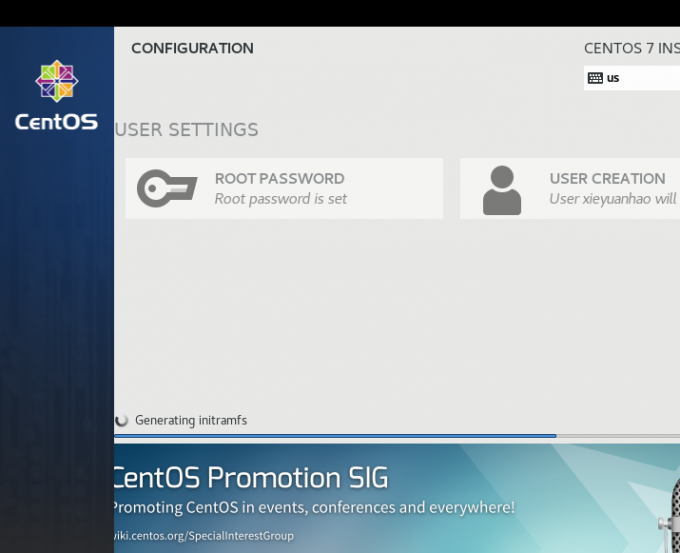Open the wiki.centos.org/SpecialInterestGroup link
680x553 pixels.
pyautogui.click(x=204, y=536)
